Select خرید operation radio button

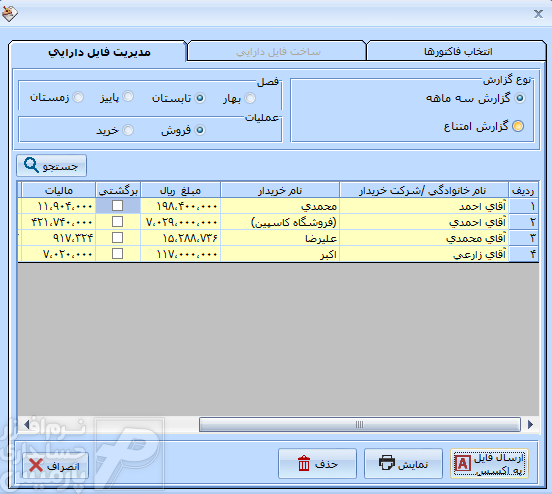click(128, 130)
